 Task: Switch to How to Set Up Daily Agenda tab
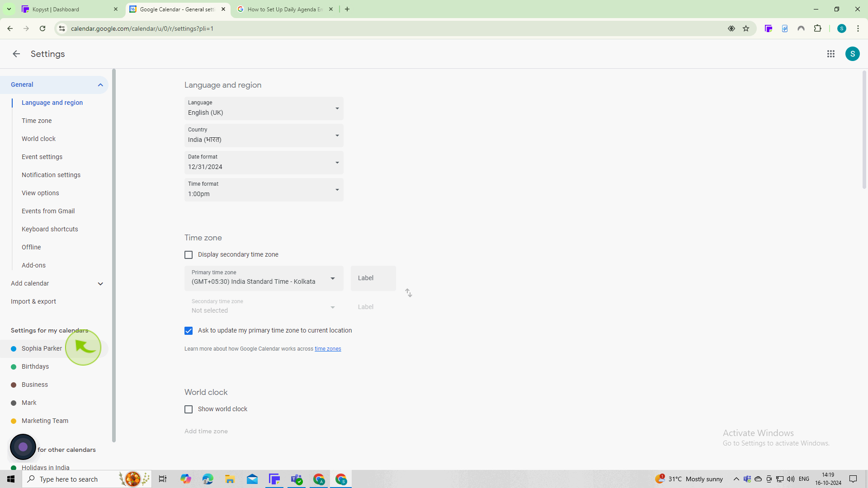point(286,9)
